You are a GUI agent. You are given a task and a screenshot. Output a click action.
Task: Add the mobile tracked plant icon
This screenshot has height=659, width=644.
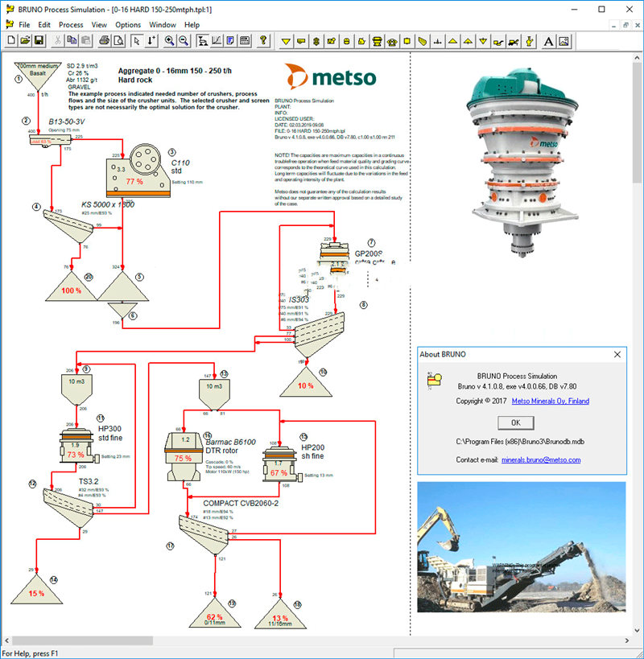[x=514, y=41]
